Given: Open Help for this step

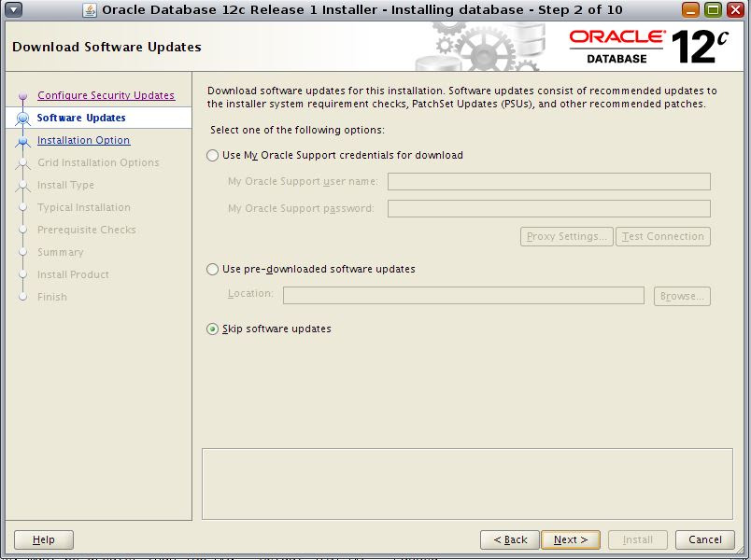Looking at the screenshot, I should click(44, 539).
